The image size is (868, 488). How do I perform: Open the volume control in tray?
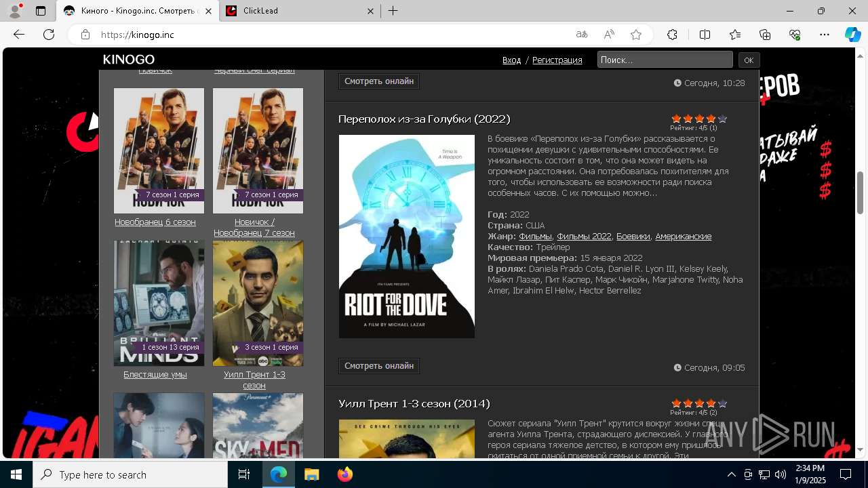(781, 474)
